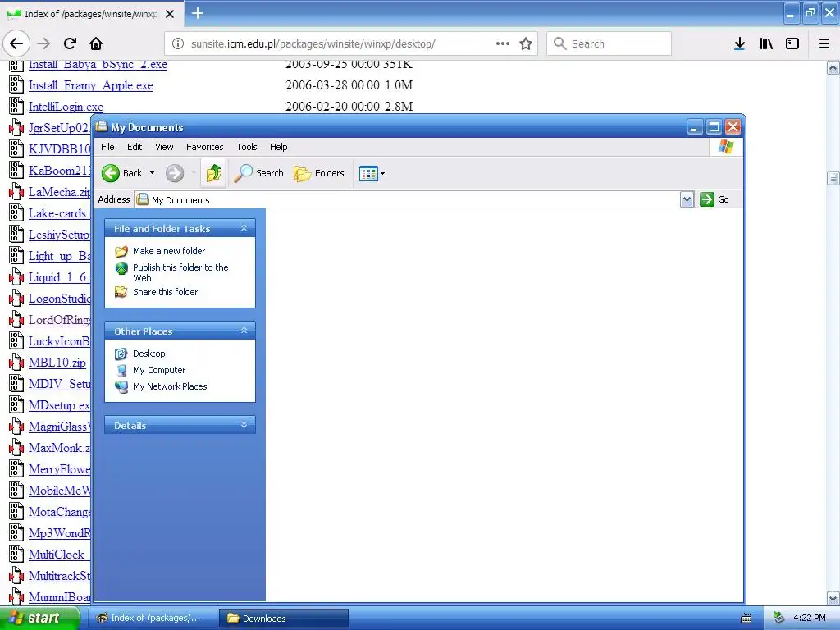840x630 pixels.
Task: Click Forward arrow in My Documents toolbar
Action: (175, 173)
